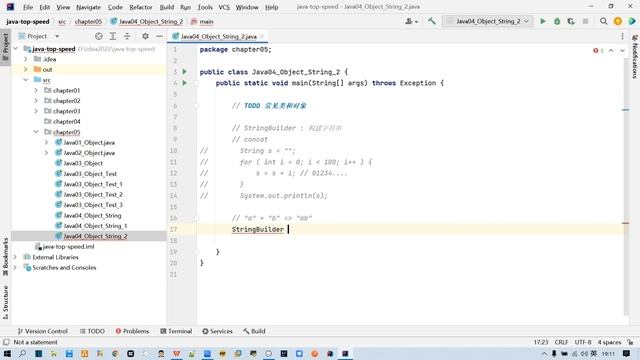Open Version Control tool window

tap(42, 331)
